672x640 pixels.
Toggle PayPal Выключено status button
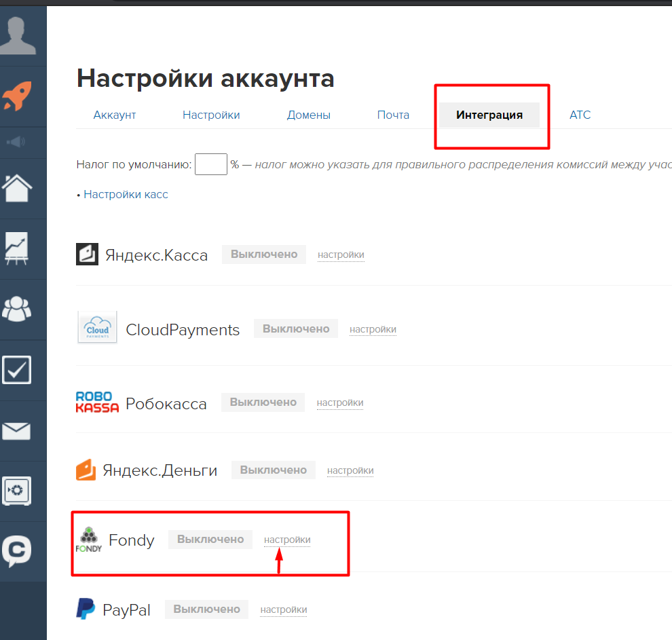pyautogui.click(x=206, y=609)
